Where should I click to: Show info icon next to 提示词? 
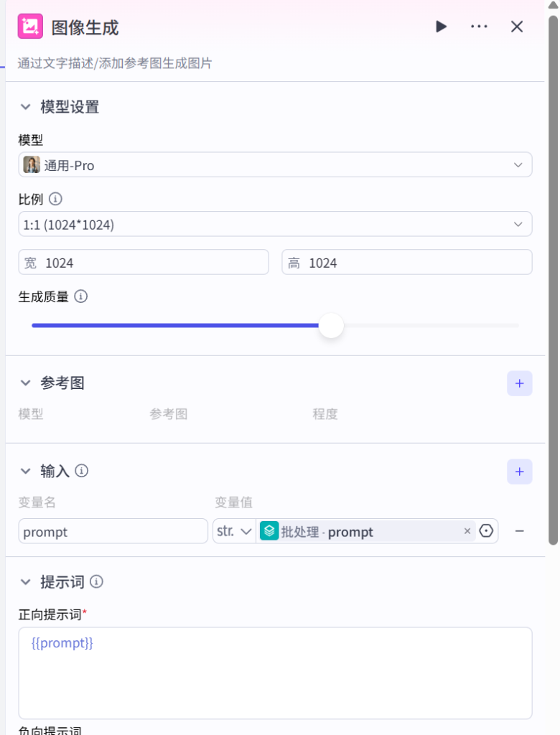pyautogui.click(x=96, y=581)
